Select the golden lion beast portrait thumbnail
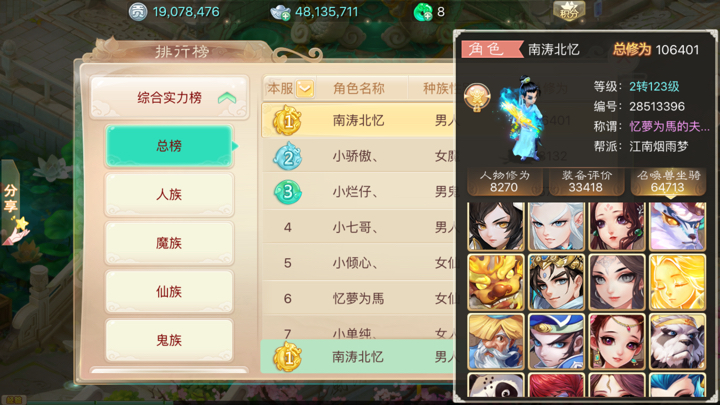 pos(496,282)
